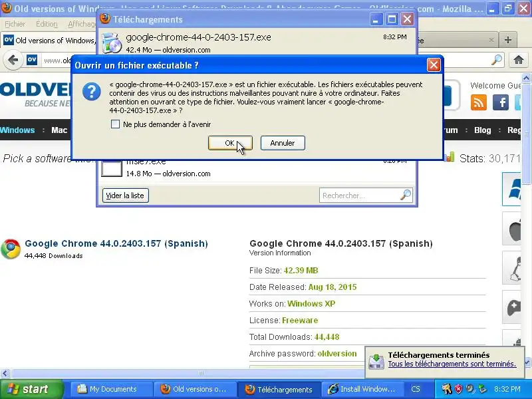
Task: Confirm with OK in executable dialog
Action: [230, 143]
